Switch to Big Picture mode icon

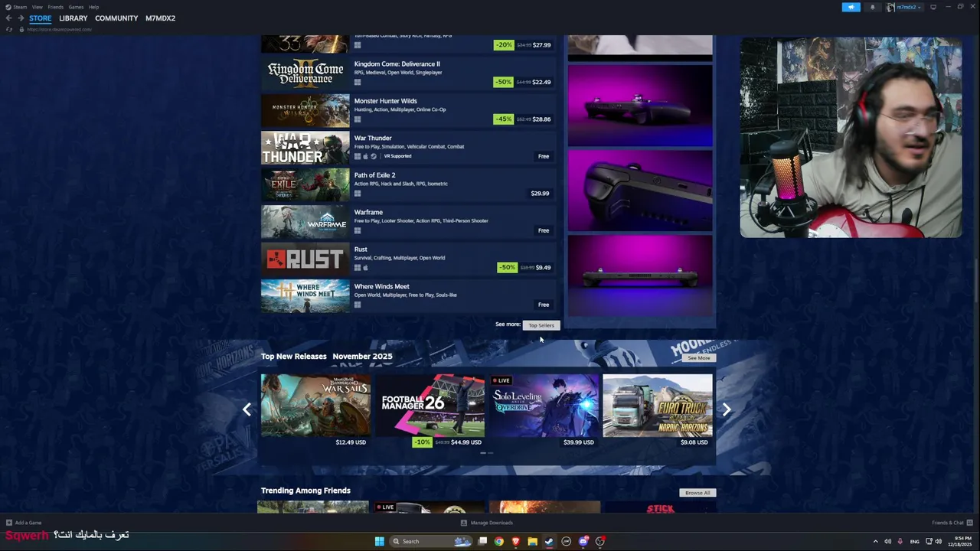(933, 7)
